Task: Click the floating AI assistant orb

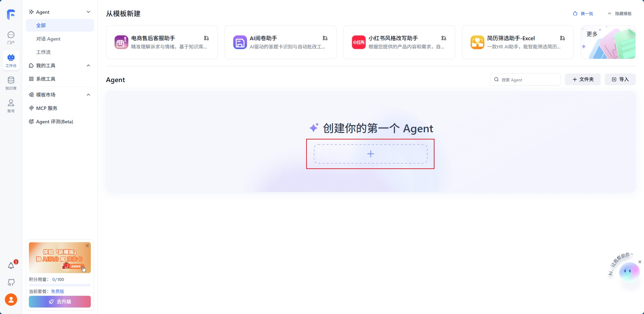Action: pyautogui.click(x=629, y=272)
